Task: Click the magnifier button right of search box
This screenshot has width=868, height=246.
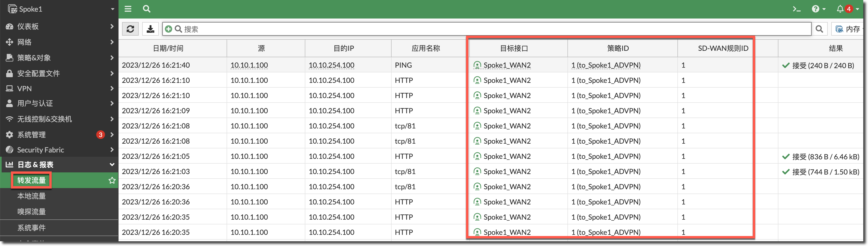Action: (x=819, y=29)
